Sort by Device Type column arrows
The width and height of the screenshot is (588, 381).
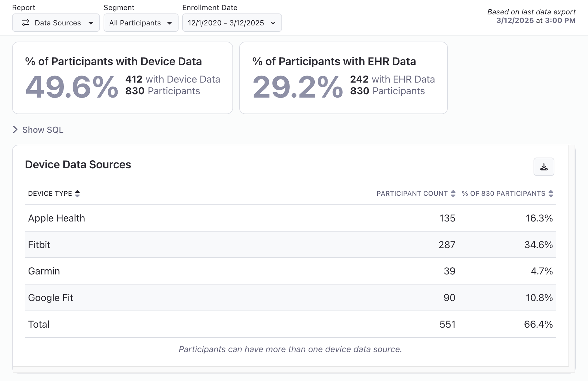(x=77, y=193)
